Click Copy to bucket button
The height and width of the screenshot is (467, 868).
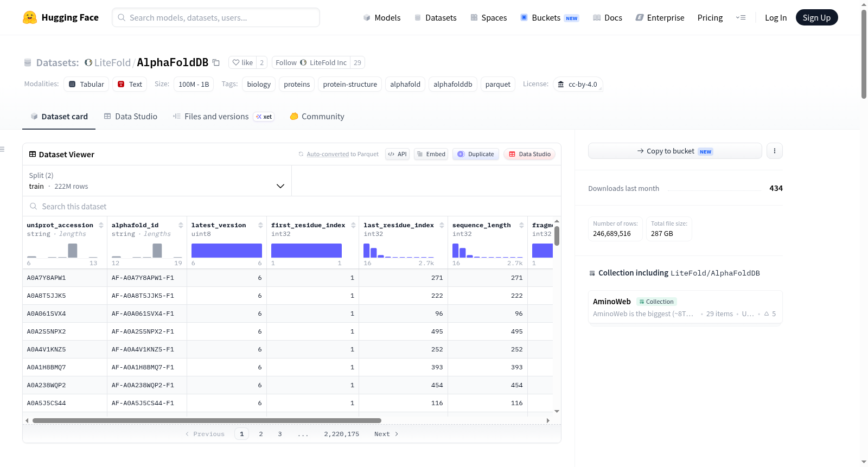click(675, 151)
